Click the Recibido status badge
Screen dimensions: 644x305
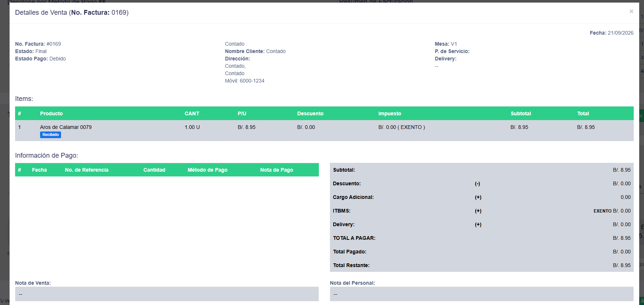pyautogui.click(x=51, y=135)
